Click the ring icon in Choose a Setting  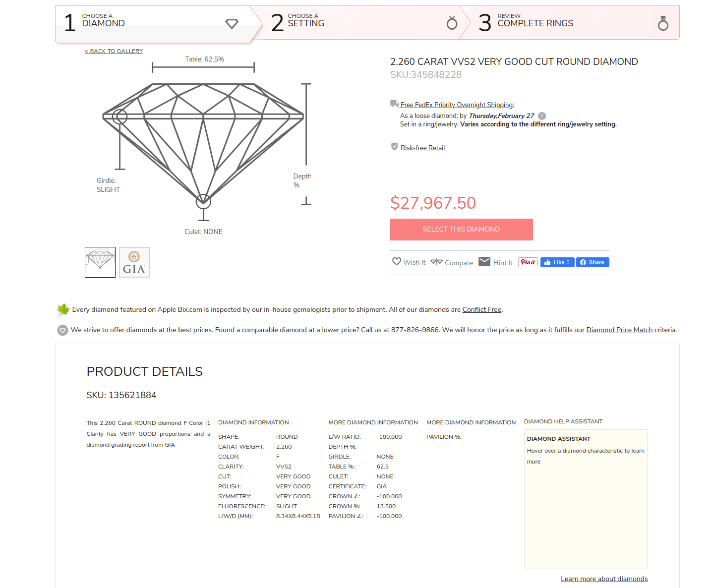click(452, 23)
